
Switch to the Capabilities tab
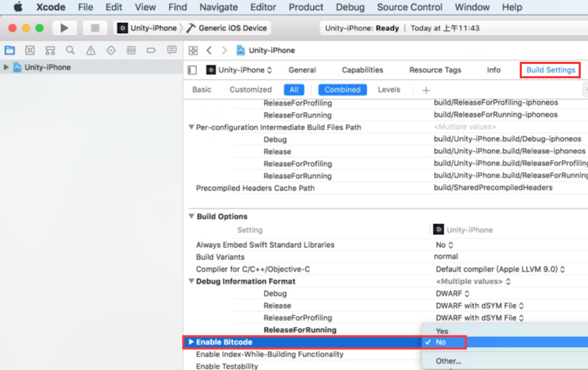click(x=362, y=70)
